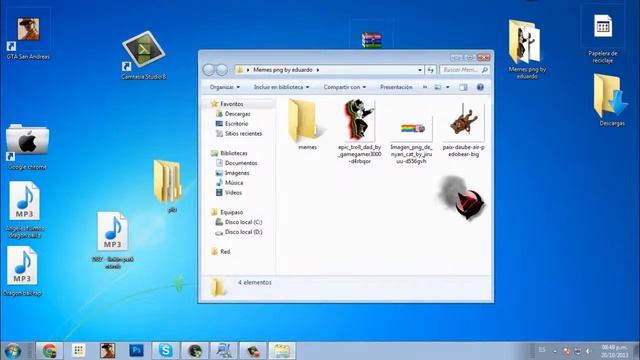640x360 pixels.
Task: Click the Presentación toolbar button
Action: [396, 87]
